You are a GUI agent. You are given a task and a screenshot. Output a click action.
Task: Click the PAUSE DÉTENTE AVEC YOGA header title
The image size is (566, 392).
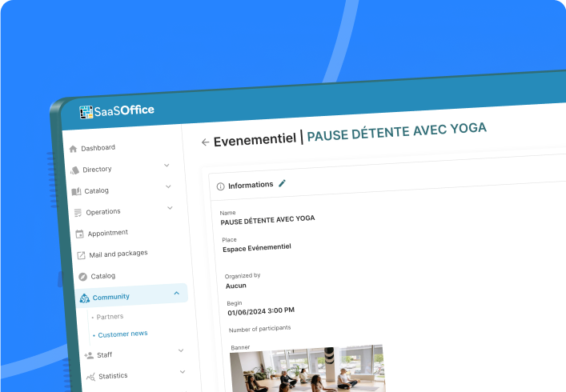[x=397, y=132]
